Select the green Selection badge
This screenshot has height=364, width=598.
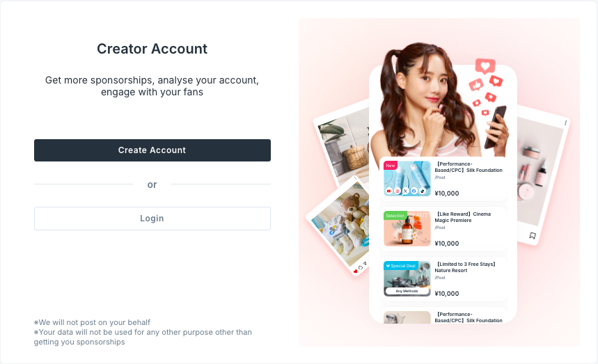(x=395, y=216)
